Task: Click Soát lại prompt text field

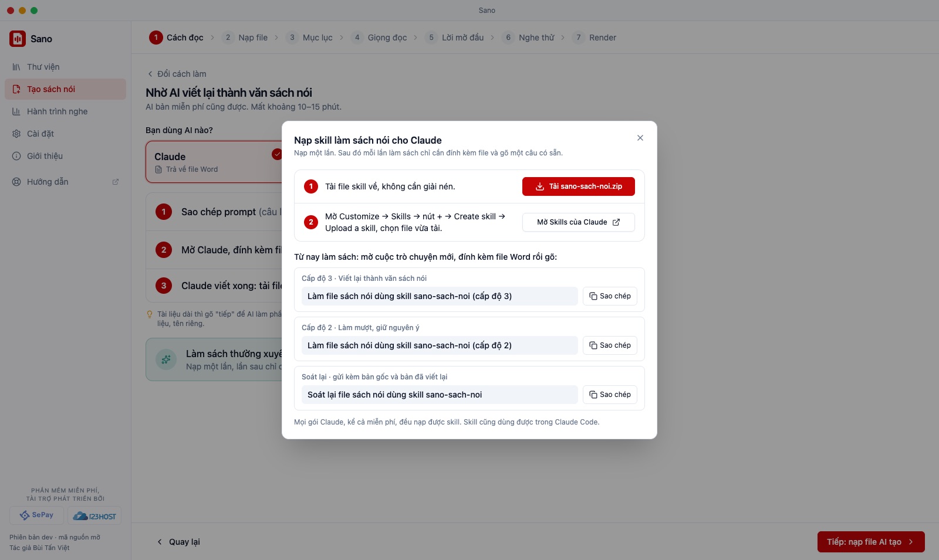Action: click(x=440, y=395)
